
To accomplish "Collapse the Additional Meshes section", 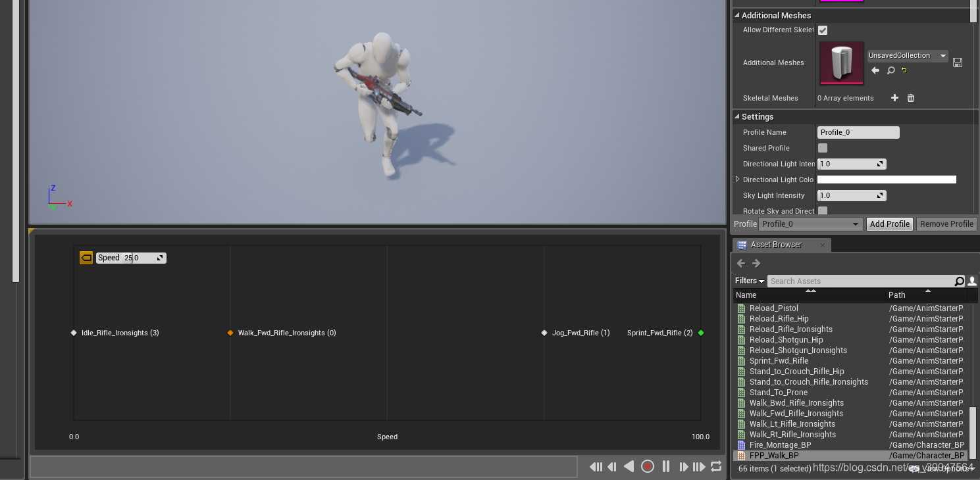I will pyautogui.click(x=737, y=16).
